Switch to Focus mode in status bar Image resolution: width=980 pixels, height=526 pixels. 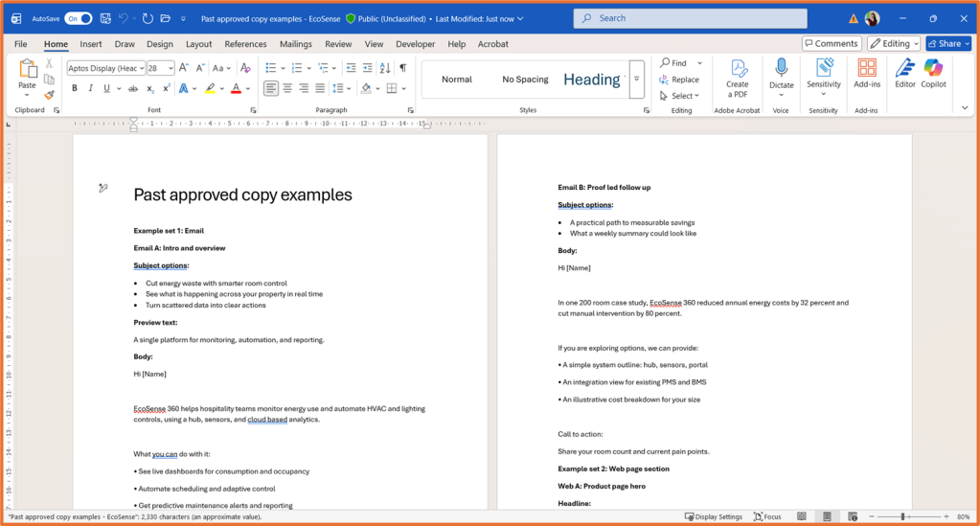[x=767, y=516]
